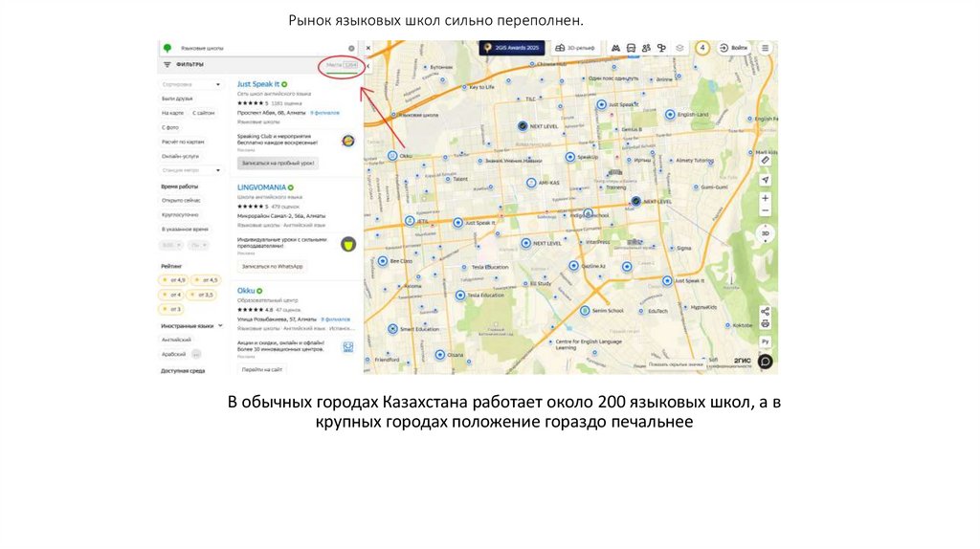Click the green 2GIS tree logo
This screenshot has height=549, width=980.
[x=167, y=48]
